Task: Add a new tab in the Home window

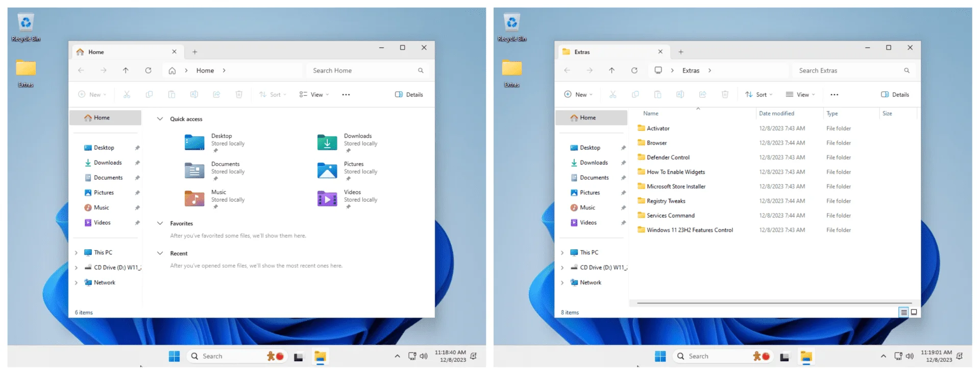Action: click(x=194, y=52)
